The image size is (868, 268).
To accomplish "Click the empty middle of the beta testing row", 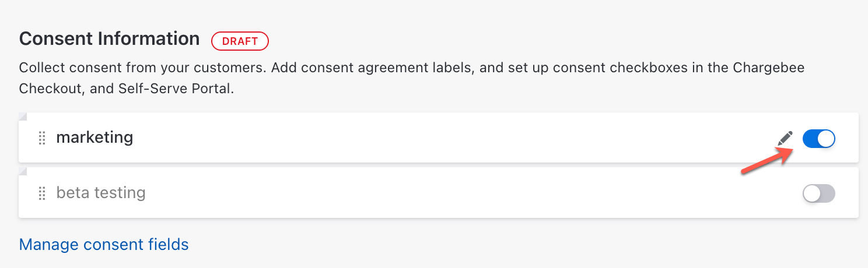I will (437, 193).
